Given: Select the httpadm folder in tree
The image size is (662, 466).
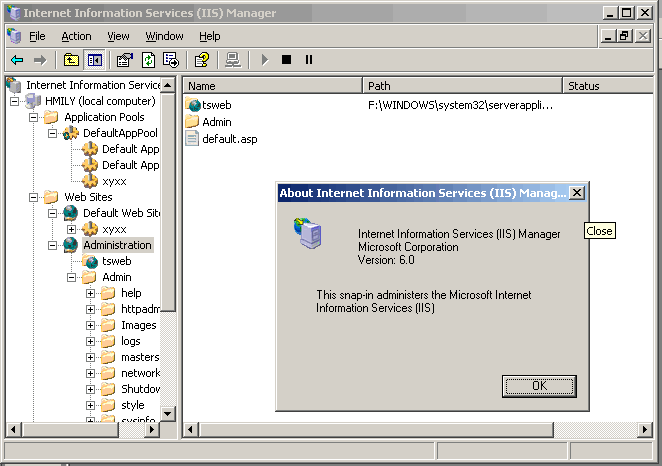Looking at the screenshot, I should click(x=140, y=309).
